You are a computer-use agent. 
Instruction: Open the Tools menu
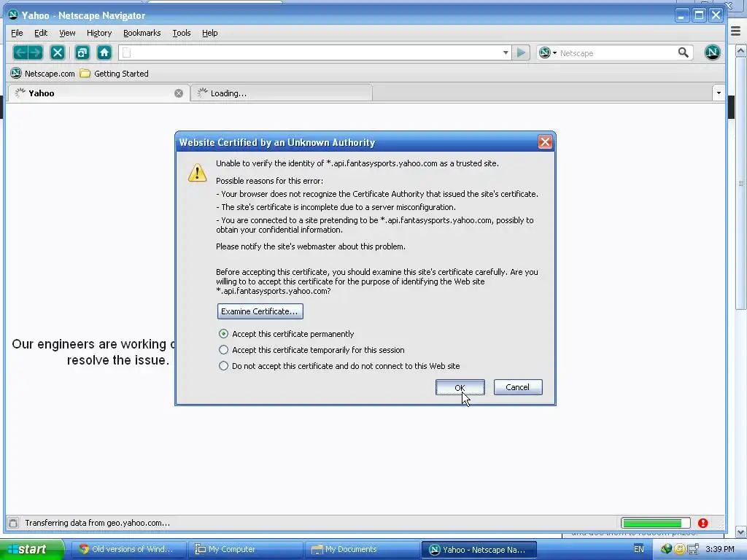(182, 33)
